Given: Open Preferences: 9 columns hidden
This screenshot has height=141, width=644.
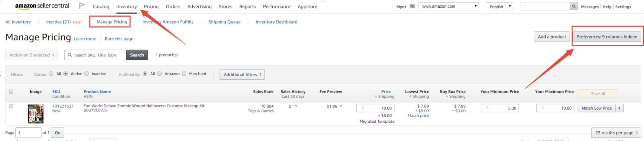Looking at the screenshot, I should 607,37.
